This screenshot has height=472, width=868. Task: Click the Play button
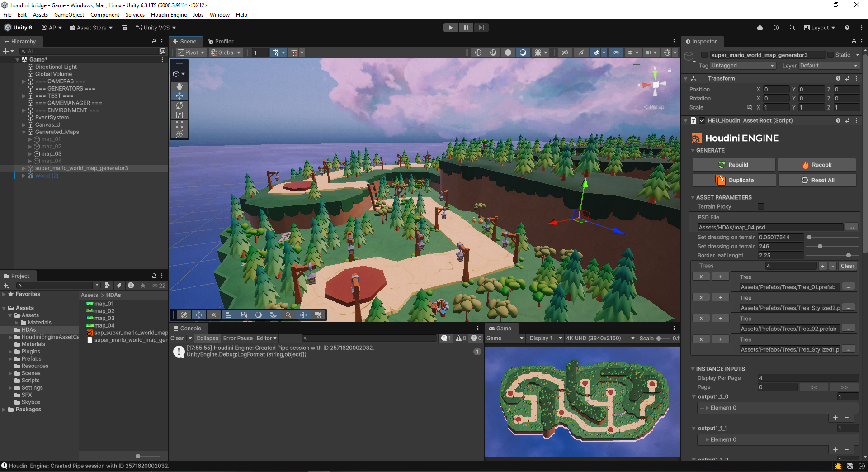[x=450, y=28]
